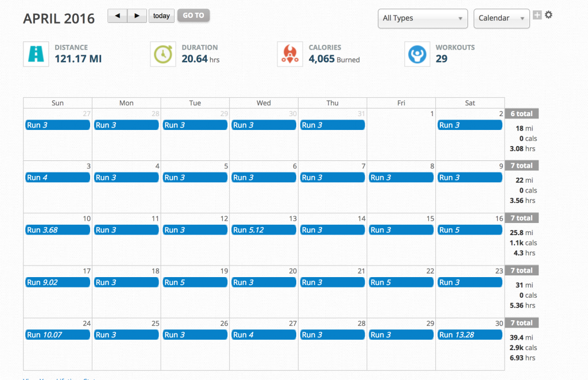Open the Run 9.02 workout entry
This screenshot has height=380, width=588.
click(58, 282)
